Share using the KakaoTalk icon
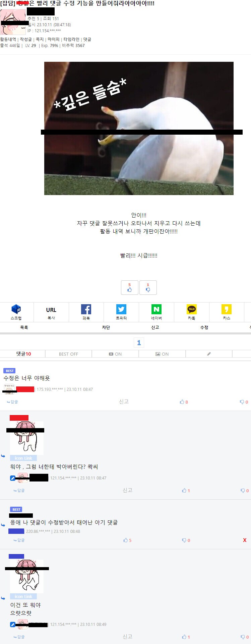This screenshot has height=644, width=251. [x=191, y=309]
